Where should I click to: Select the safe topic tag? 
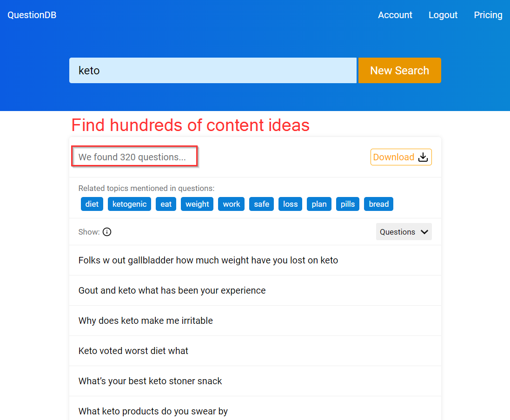pos(261,204)
